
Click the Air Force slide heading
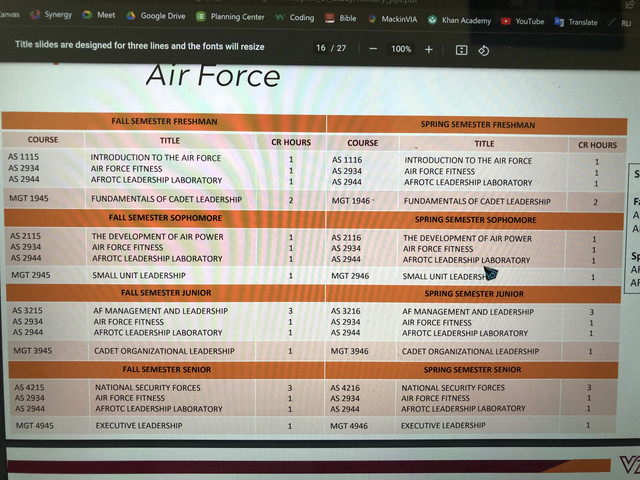coord(213,76)
